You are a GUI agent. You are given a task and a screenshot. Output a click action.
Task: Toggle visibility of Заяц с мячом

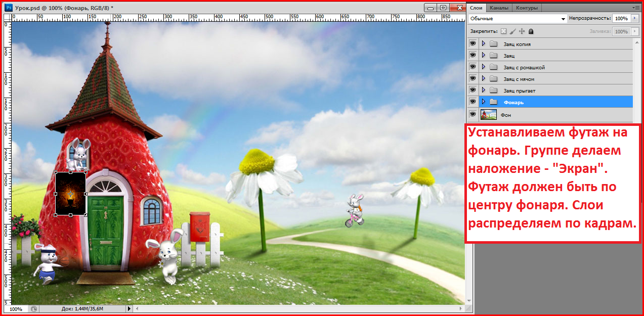pyautogui.click(x=473, y=79)
